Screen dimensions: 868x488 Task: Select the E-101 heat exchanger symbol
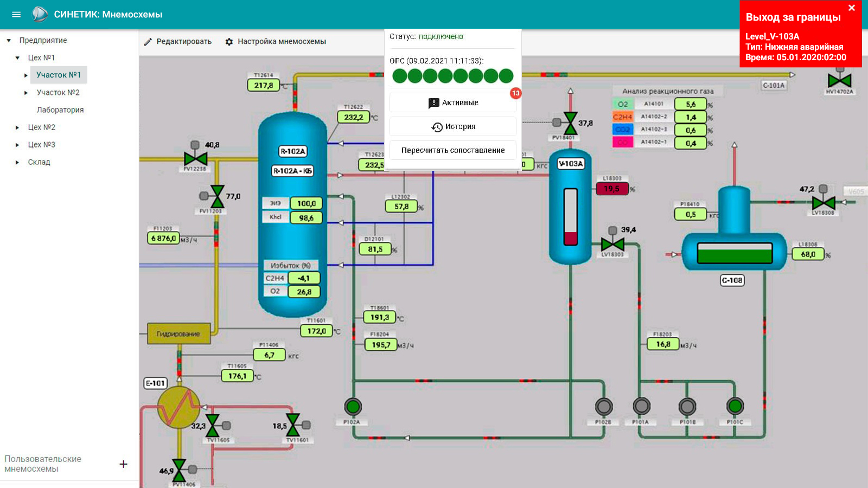click(x=179, y=408)
